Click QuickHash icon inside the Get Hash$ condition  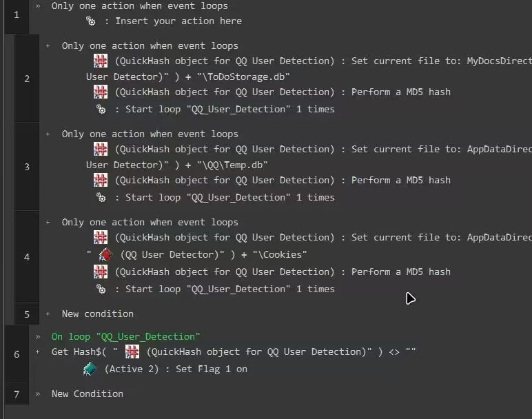pos(132,352)
